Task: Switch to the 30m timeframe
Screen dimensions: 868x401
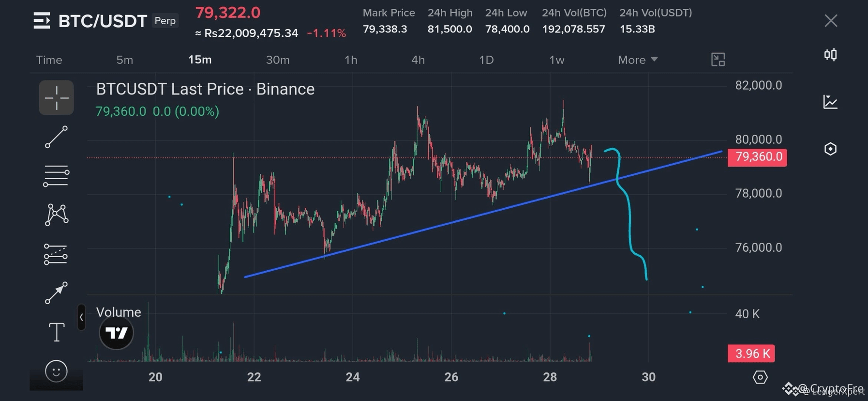Action: (x=278, y=60)
